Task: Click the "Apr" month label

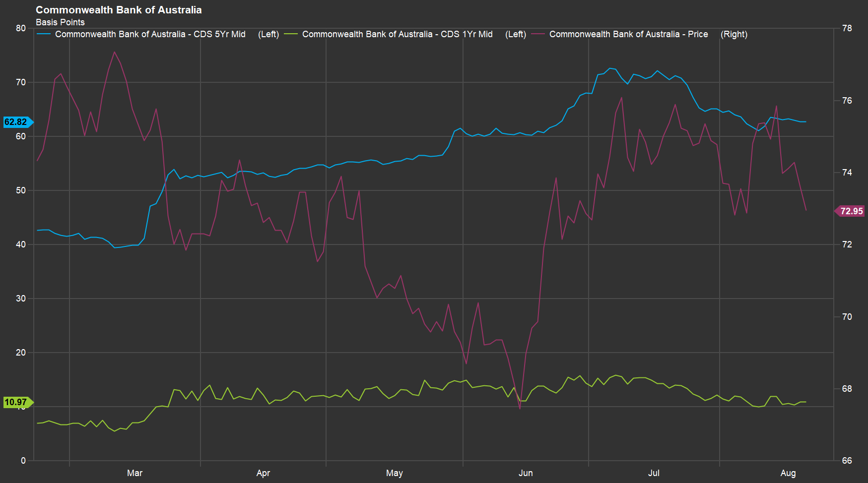Action: tap(263, 473)
